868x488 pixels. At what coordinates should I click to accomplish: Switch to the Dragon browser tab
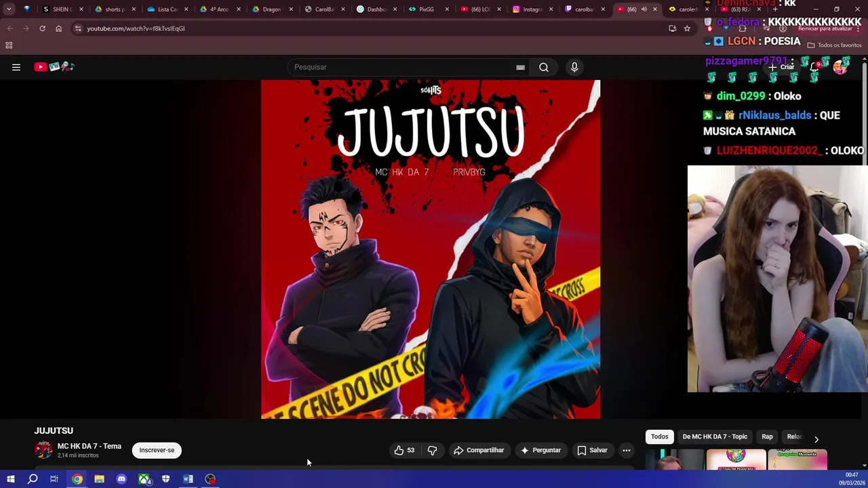pos(271,9)
